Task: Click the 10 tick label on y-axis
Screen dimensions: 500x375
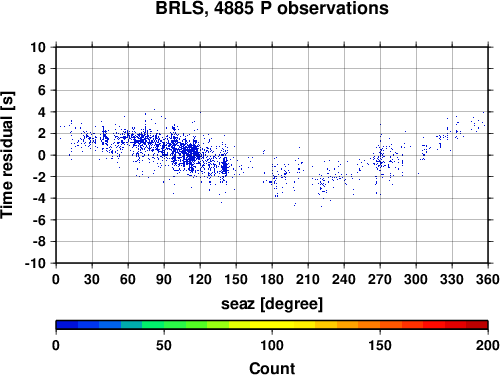Action: tap(38, 47)
